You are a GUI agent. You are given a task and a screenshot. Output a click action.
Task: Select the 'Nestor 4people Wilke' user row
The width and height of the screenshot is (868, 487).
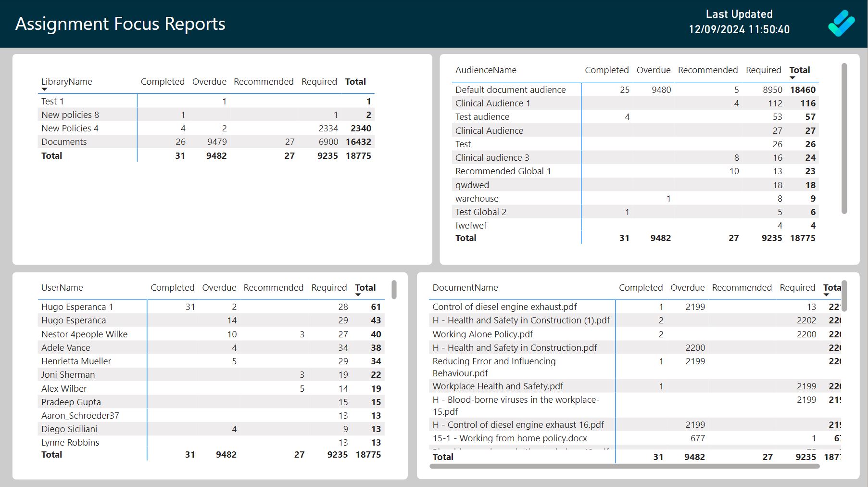tap(211, 334)
